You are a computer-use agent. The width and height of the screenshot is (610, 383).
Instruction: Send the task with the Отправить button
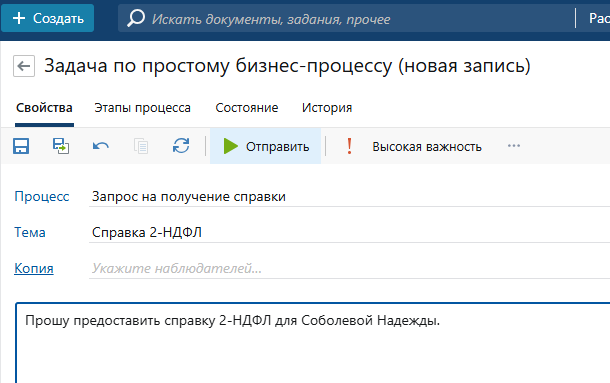(266, 146)
